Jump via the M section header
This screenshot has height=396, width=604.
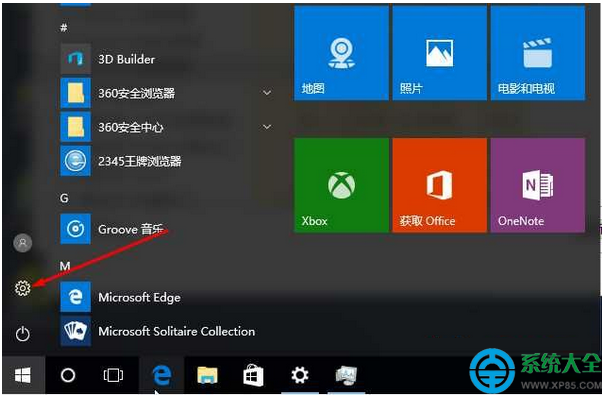point(65,266)
